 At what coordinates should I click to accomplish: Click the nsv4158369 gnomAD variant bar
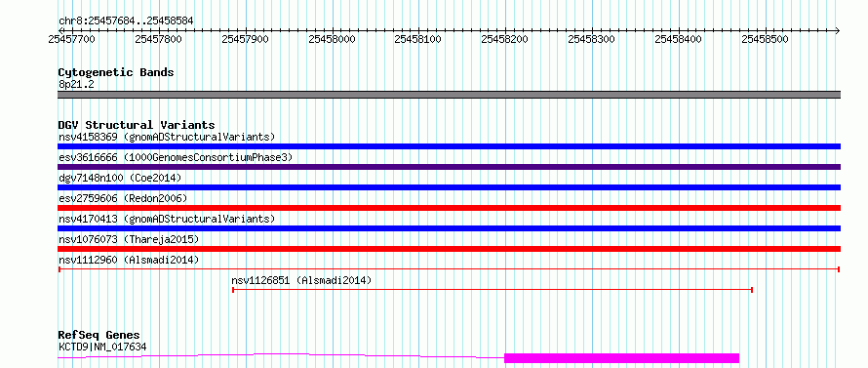(449, 146)
